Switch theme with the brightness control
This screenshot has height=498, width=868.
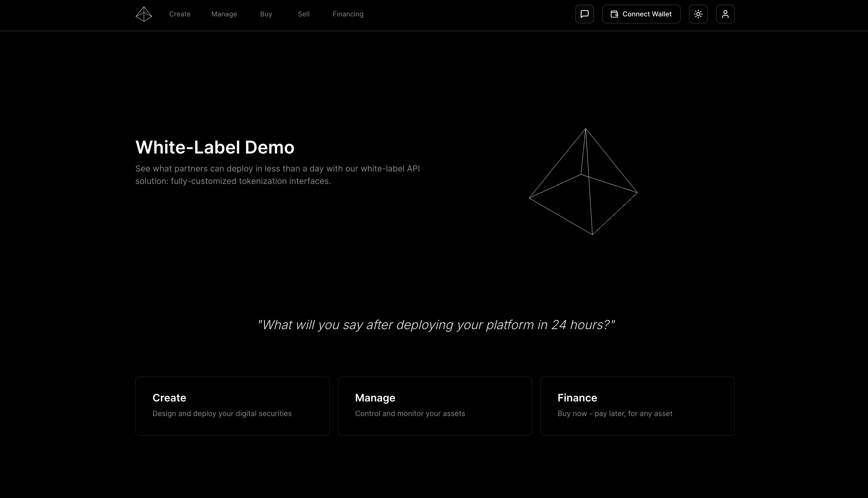[698, 14]
